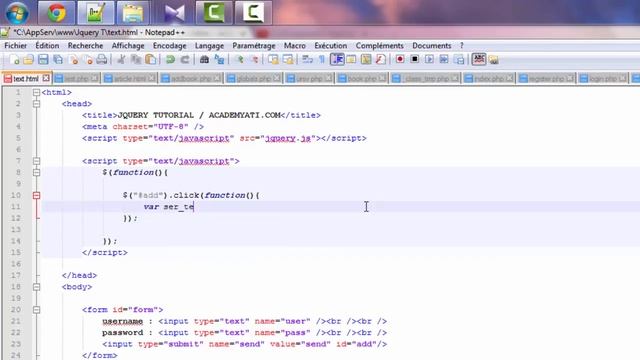
Task: Click the Zoom In toolbar icon
Action: pyautogui.click(x=239, y=60)
